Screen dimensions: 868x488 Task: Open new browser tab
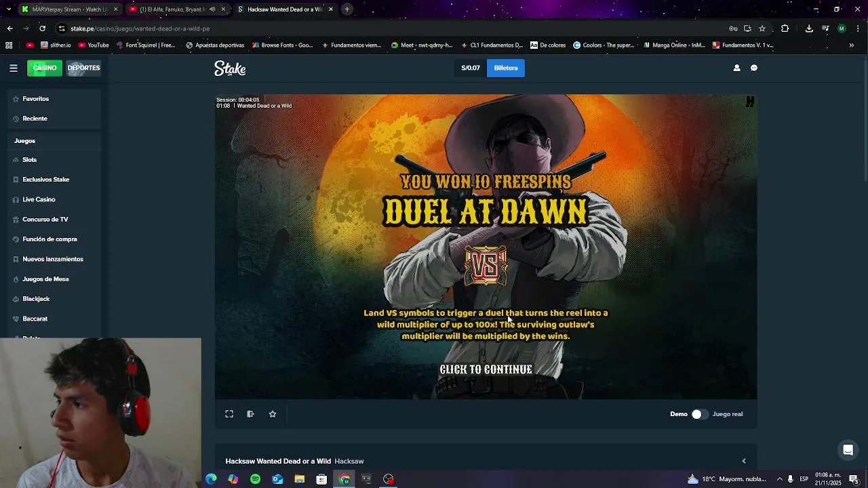(x=347, y=9)
